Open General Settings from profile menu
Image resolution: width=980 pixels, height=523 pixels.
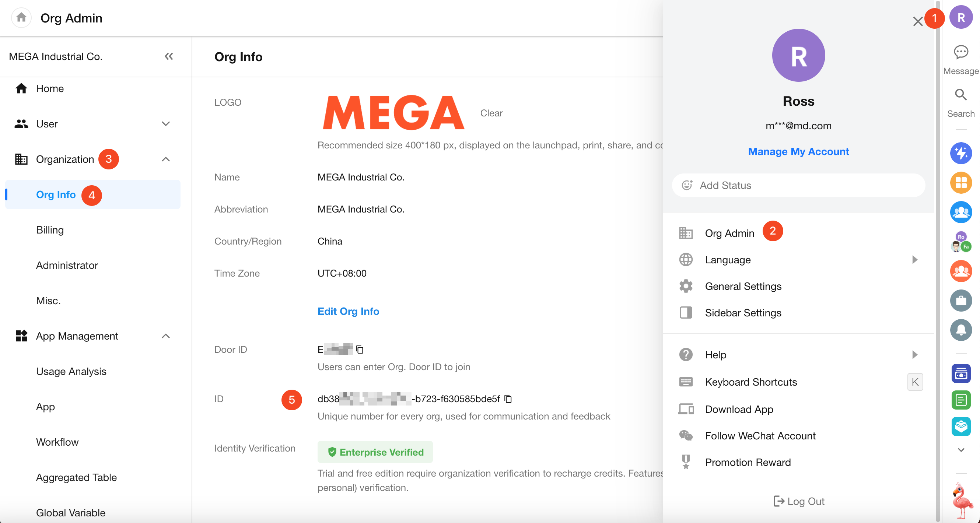(743, 286)
